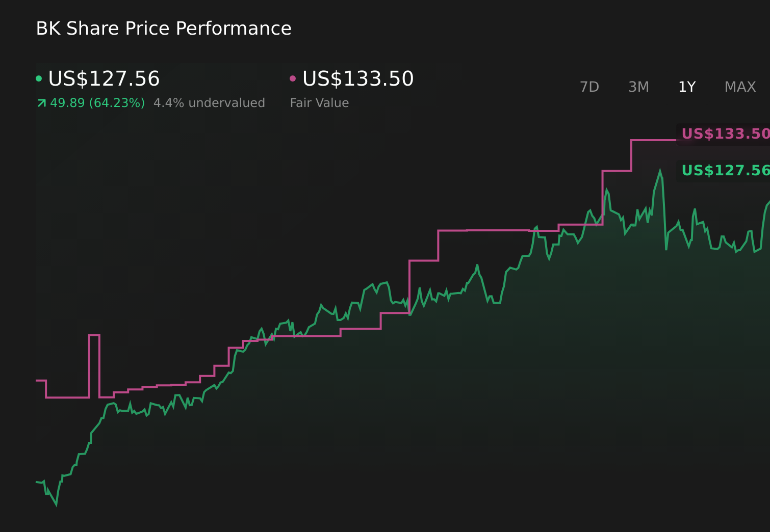Screen dimensions: 770x532
Task: Hide the undervalued indicator by clicking it
Action: [210, 102]
